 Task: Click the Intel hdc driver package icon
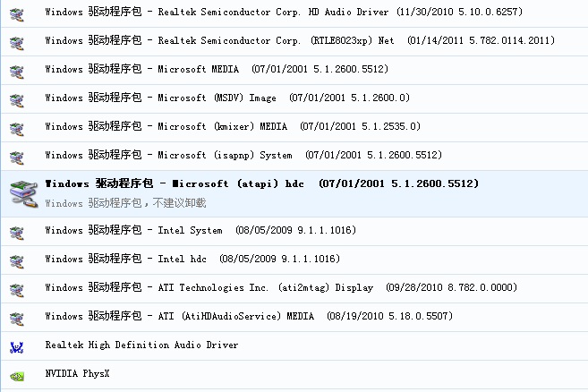[16, 261]
